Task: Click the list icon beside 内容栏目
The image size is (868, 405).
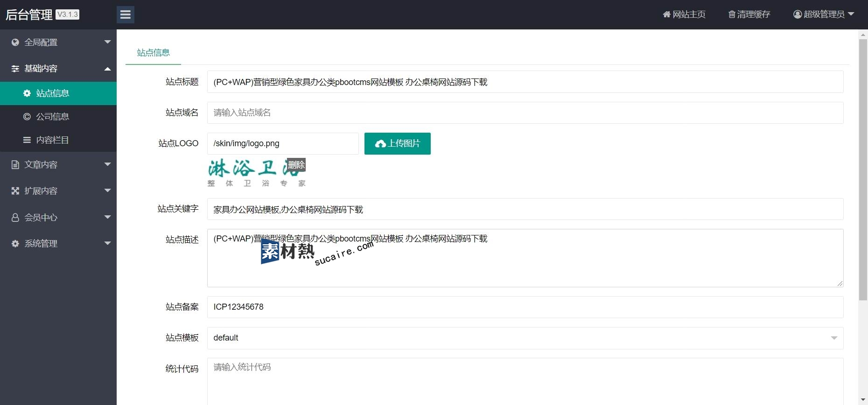Action: click(27, 140)
